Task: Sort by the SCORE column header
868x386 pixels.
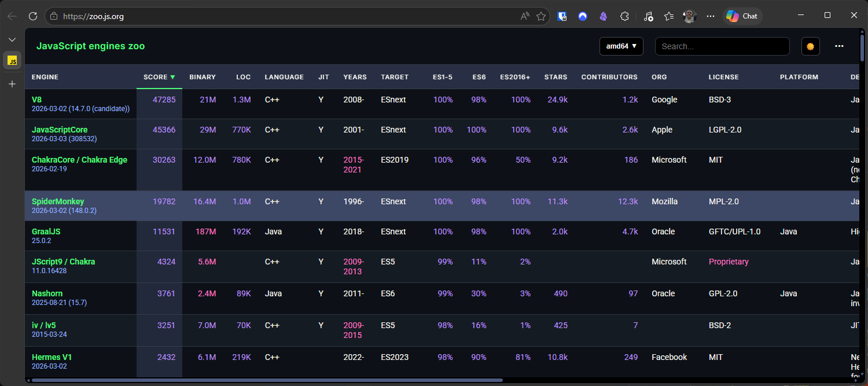Action: pyautogui.click(x=159, y=77)
